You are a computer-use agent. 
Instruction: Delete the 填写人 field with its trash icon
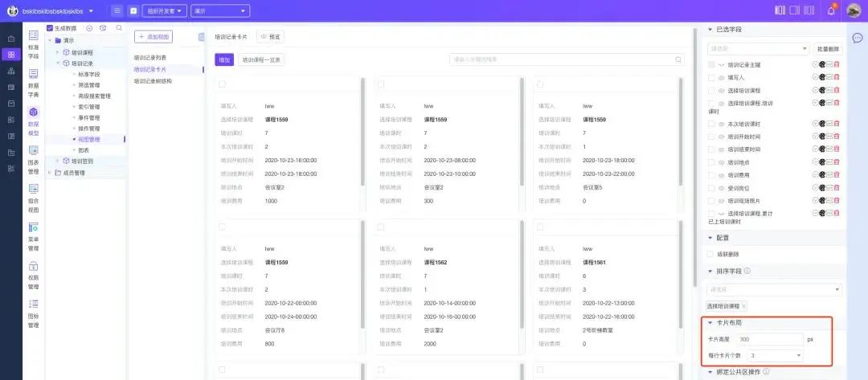837,77
